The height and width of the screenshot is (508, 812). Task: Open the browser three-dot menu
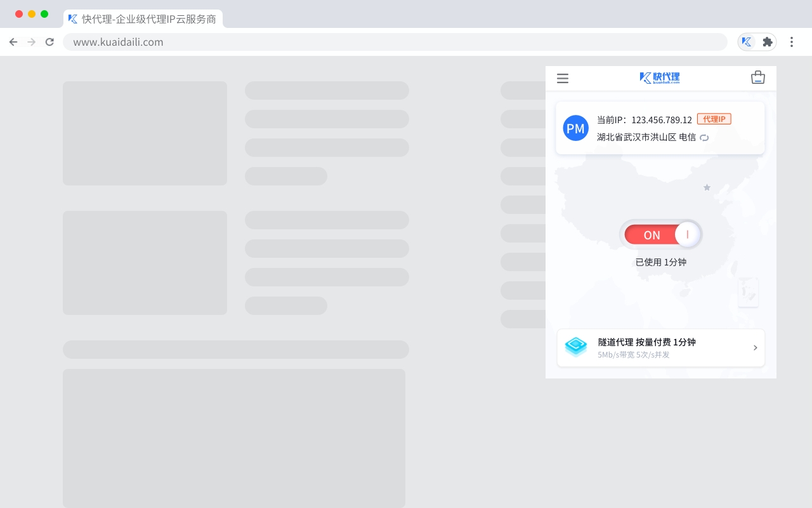tap(792, 41)
